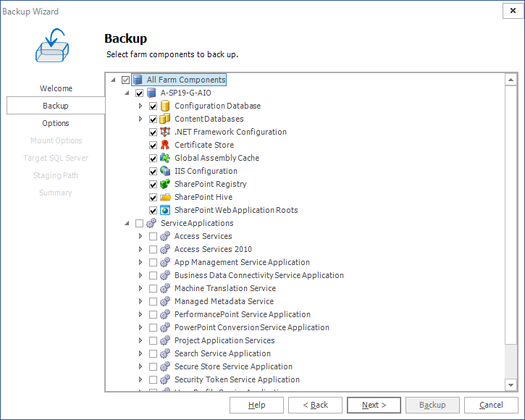
Task: Select the SharePoint Registry row text
Action: click(x=210, y=184)
